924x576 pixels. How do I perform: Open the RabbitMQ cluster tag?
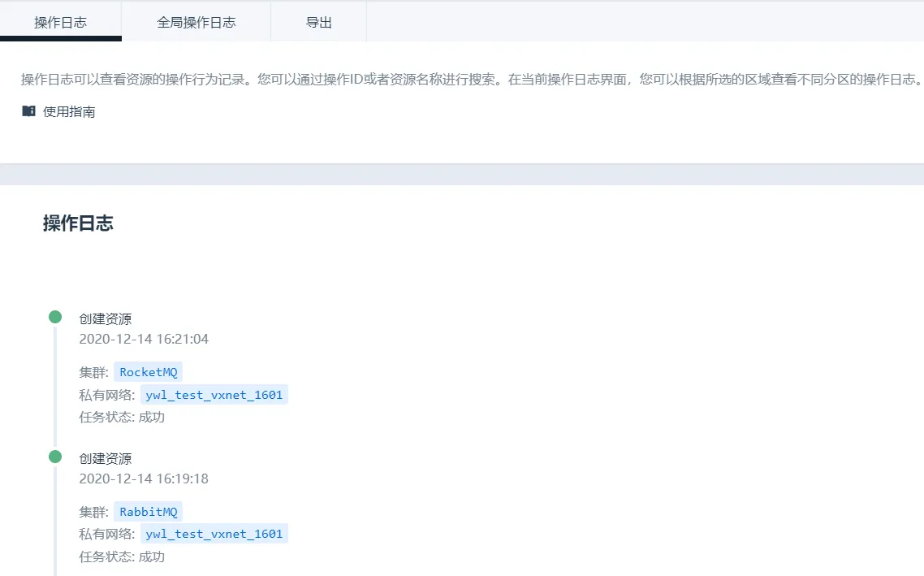pyautogui.click(x=149, y=512)
